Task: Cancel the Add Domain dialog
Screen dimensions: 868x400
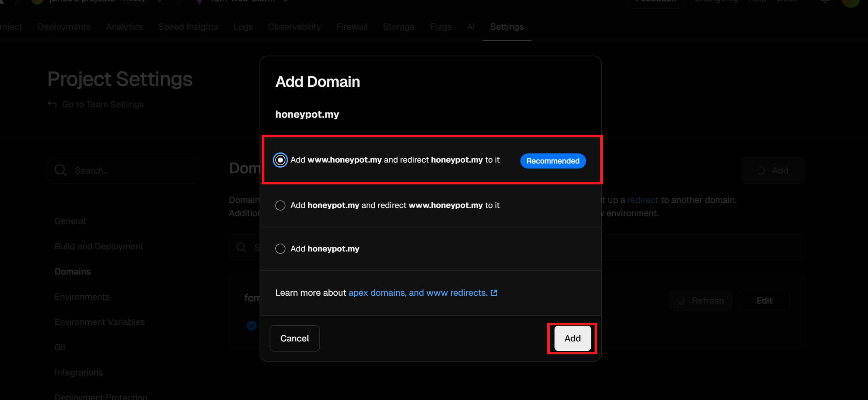Action: (x=294, y=338)
